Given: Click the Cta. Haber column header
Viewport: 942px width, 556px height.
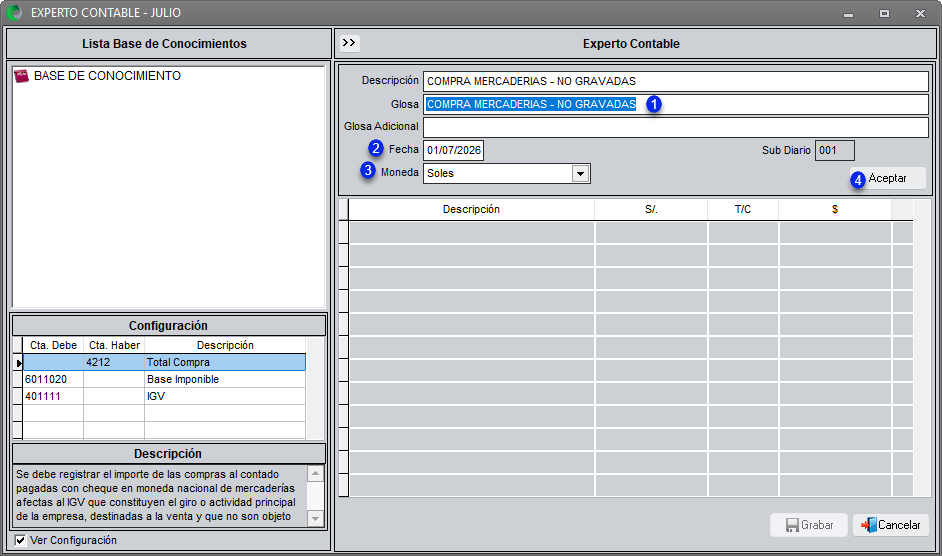Looking at the screenshot, I should 114,345.
